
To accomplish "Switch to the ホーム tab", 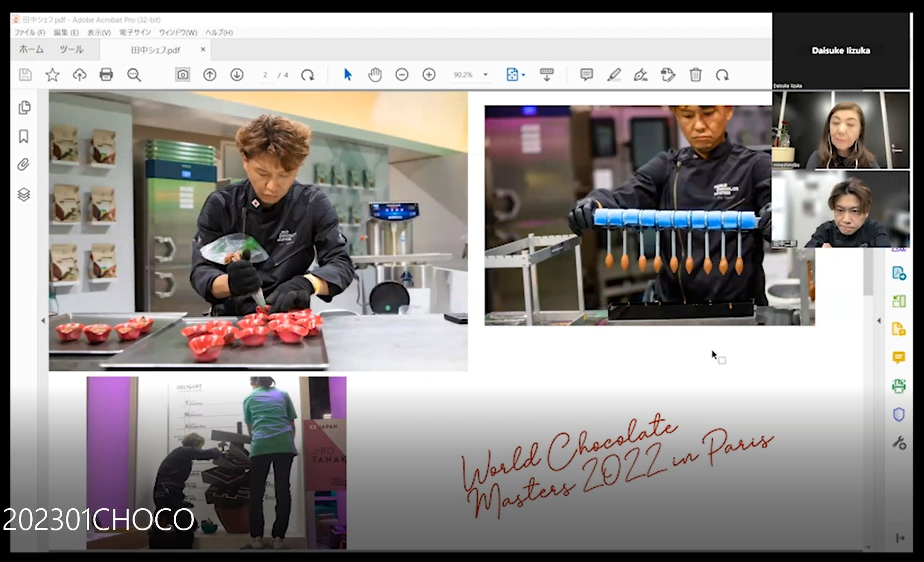I will point(31,49).
